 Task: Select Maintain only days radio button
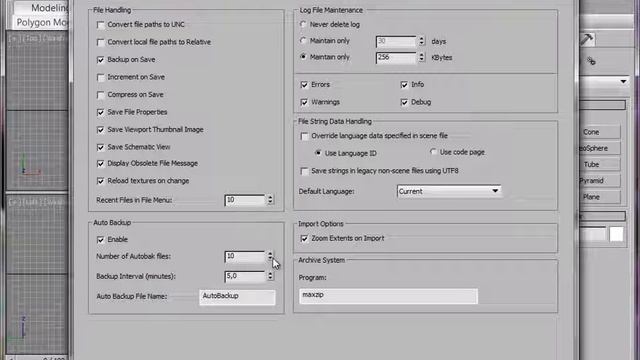303,41
